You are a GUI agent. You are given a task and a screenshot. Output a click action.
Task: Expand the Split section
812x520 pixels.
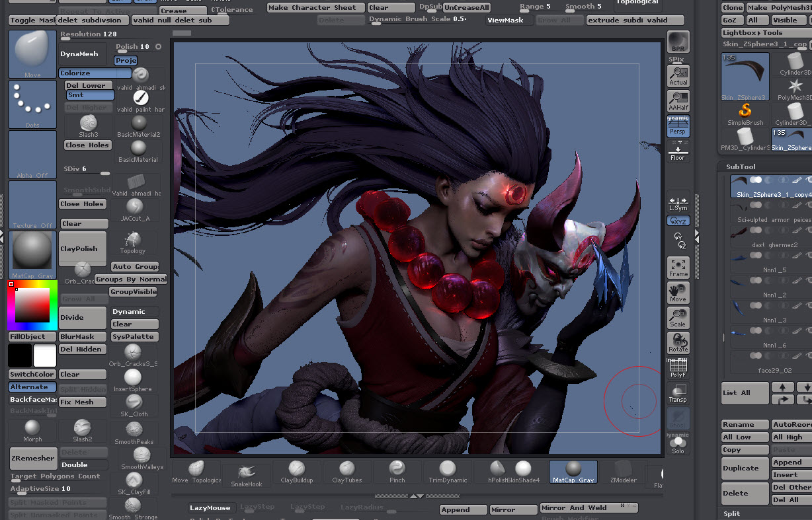pos(731,513)
